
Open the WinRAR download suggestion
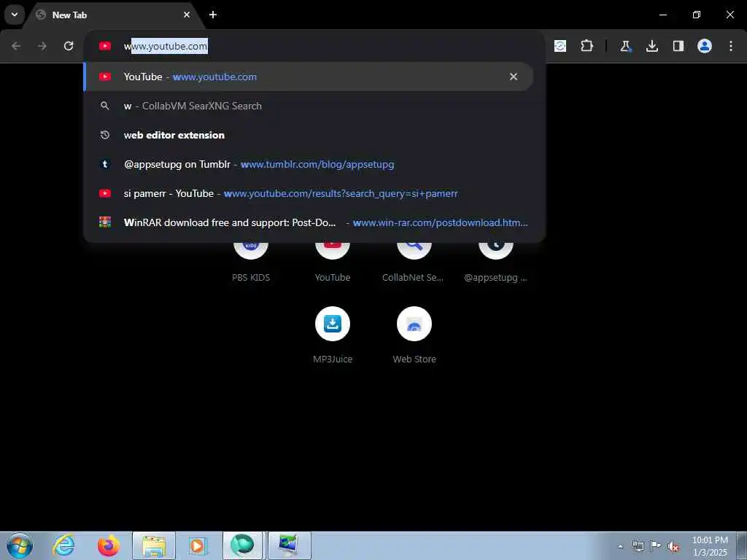coord(309,222)
